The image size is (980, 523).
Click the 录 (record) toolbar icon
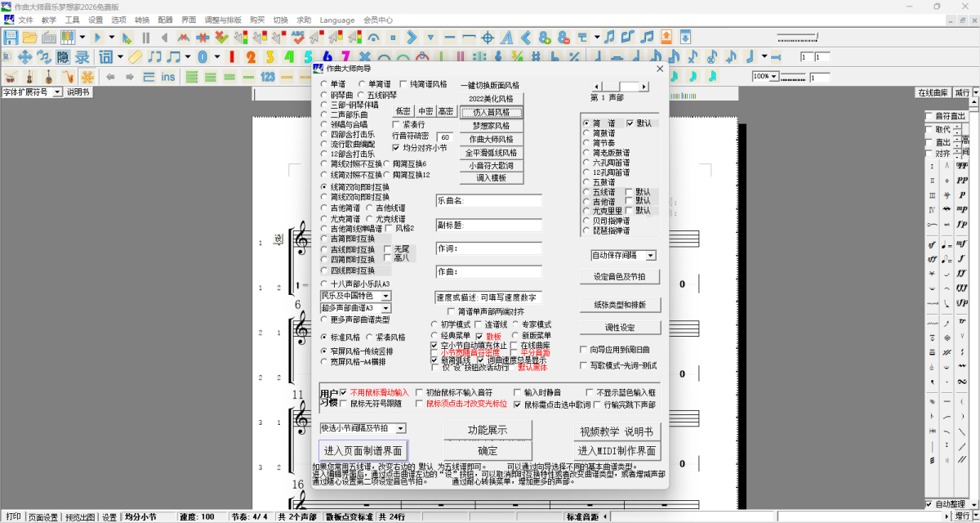point(82,57)
